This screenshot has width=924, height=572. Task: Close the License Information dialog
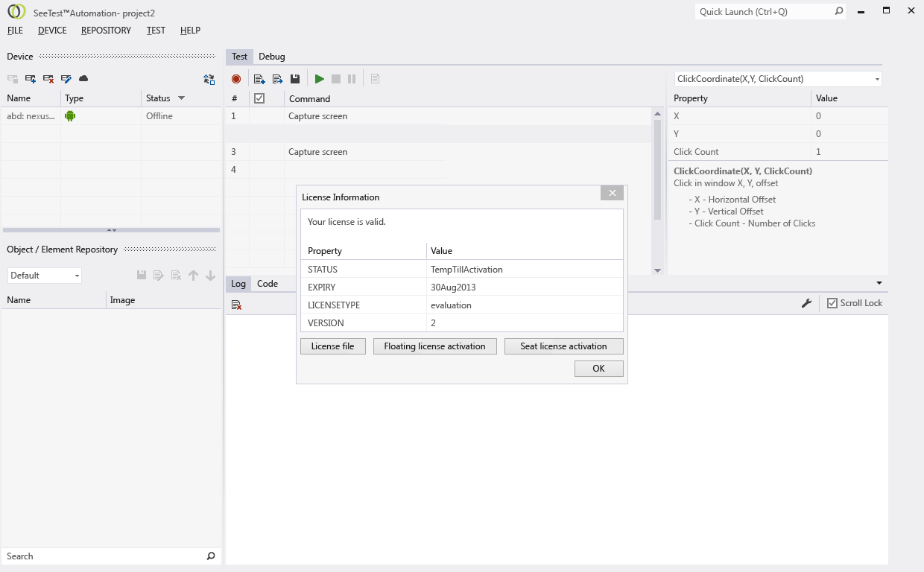pyautogui.click(x=612, y=193)
